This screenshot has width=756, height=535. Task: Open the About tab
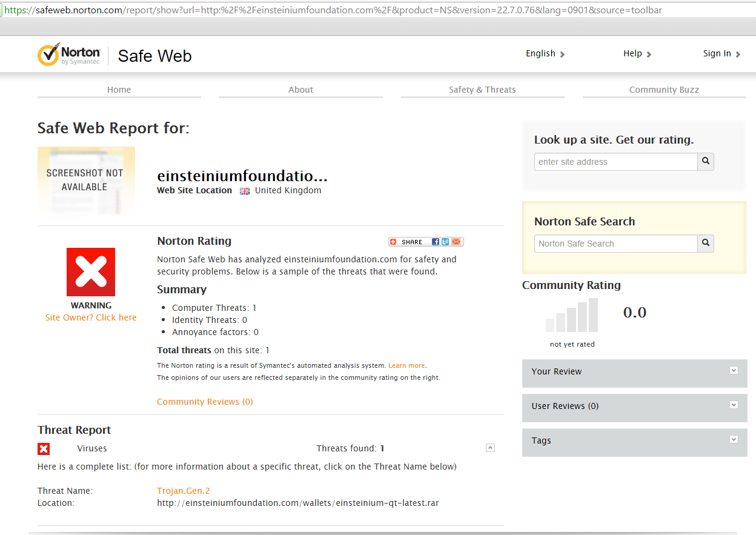(301, 90)
